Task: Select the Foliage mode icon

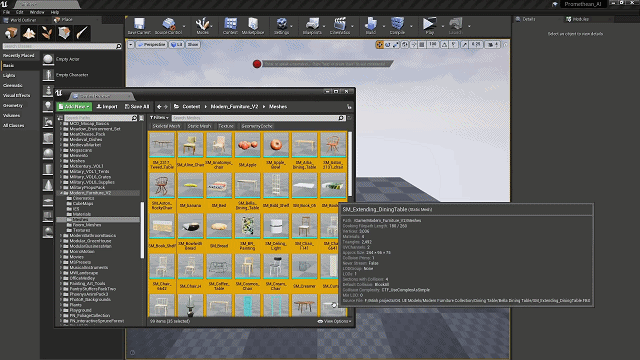Action: [47, 33]
